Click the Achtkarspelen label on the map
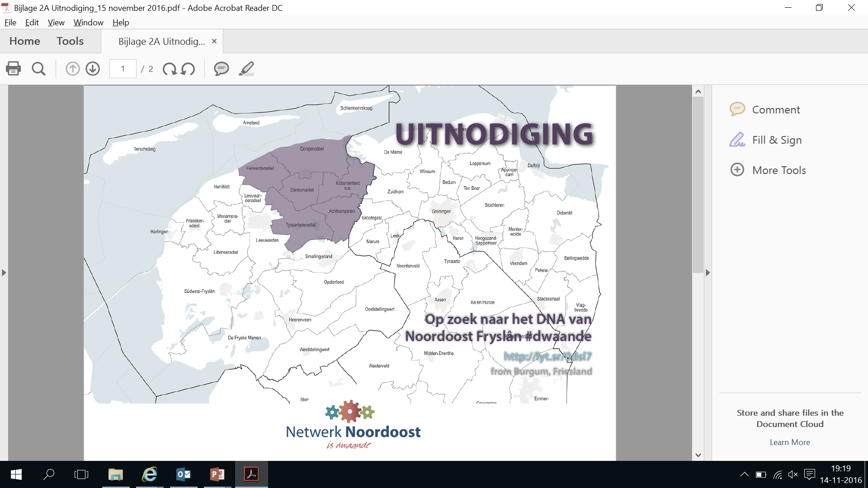 (342, 211)
